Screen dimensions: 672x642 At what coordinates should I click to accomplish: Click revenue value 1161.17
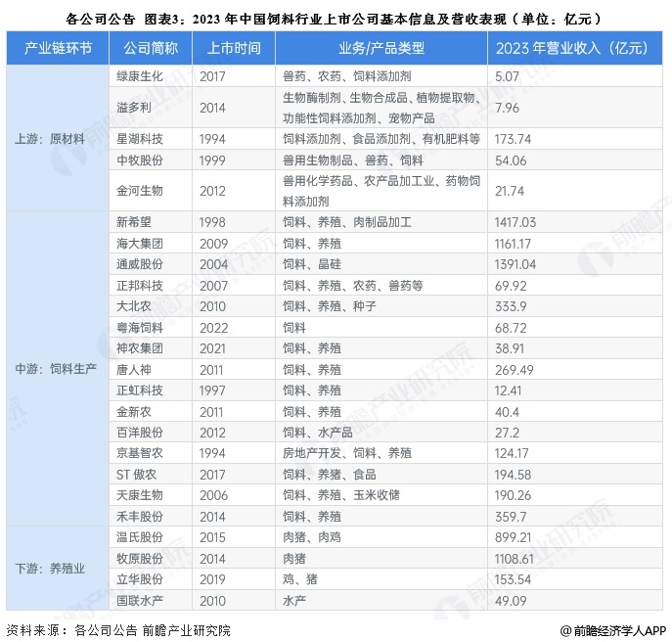(x=513, y=244)
